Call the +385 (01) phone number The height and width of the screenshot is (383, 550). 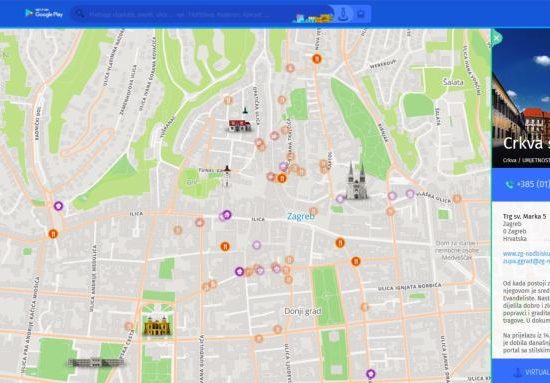tap(527, 184)
